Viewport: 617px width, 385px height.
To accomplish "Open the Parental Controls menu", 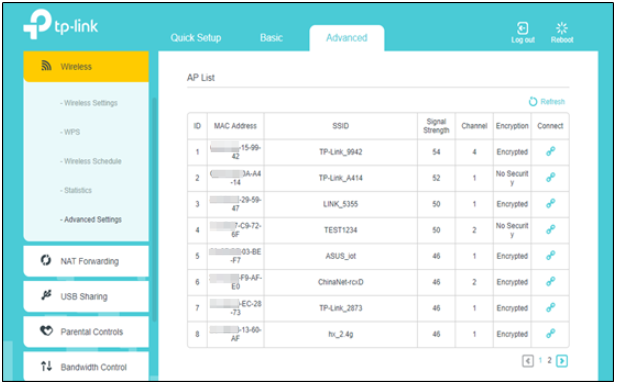I will click(x=86, y=331).
